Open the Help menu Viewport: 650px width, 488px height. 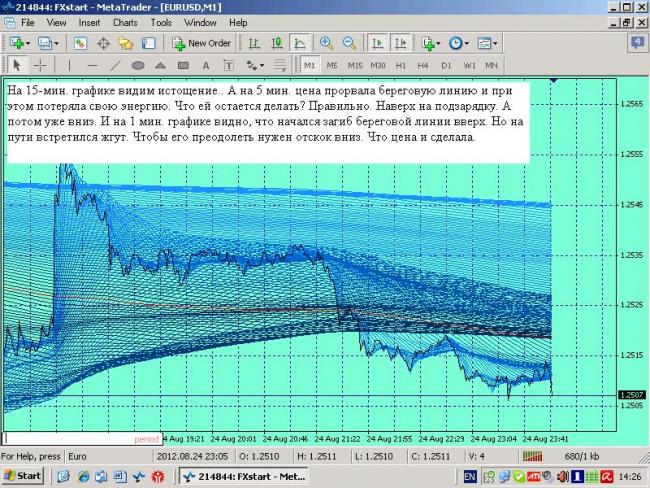[x=238, y=23]
